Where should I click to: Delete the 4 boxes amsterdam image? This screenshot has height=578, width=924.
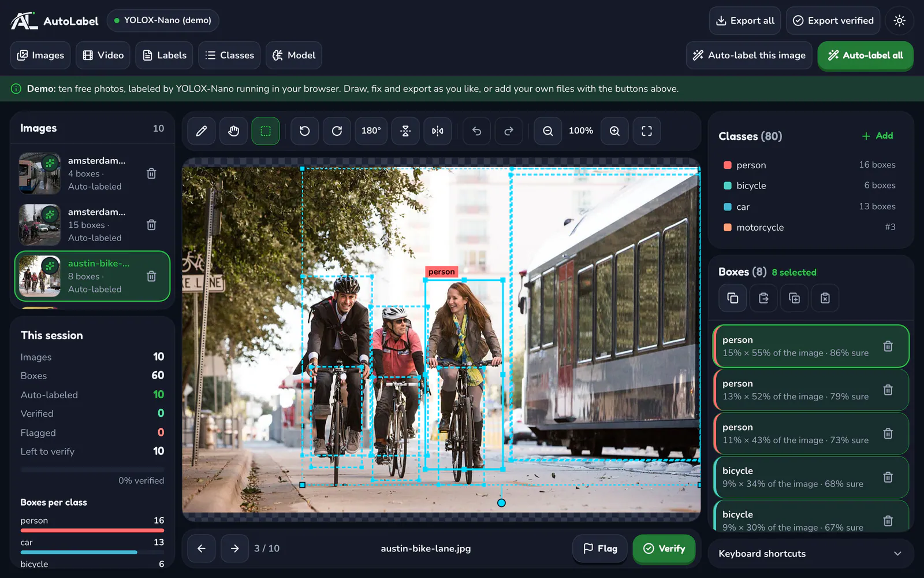(x=151, y=173)
